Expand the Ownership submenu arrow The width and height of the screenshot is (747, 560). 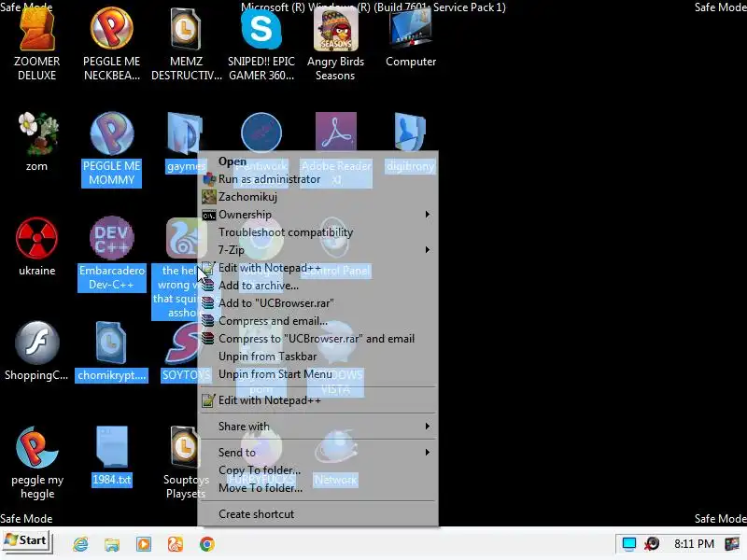(428, 215)
